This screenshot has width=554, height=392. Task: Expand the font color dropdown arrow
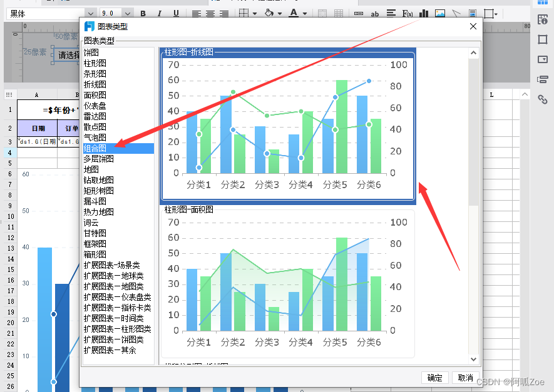point(305,14)
